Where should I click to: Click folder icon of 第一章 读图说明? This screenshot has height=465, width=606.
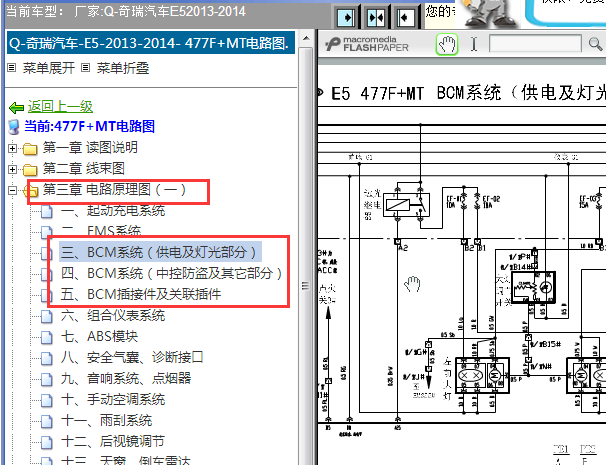click(x=30, y=149)
